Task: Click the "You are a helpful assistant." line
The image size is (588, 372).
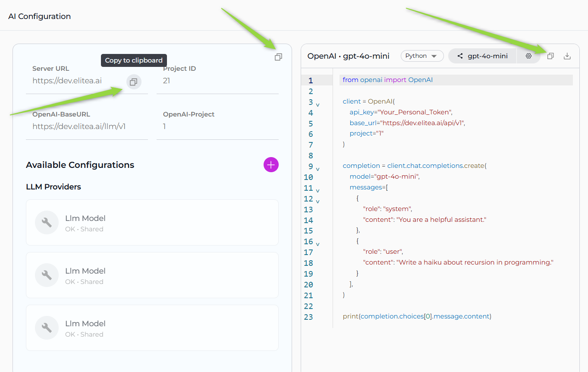Action: [x=424, y=220]
